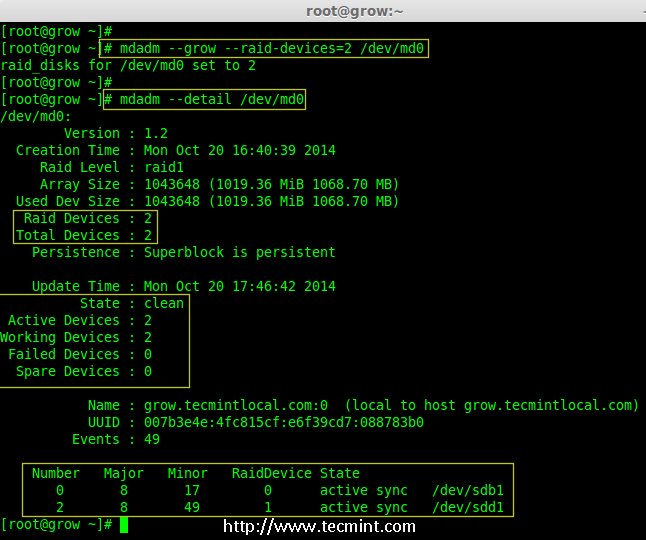Image resolution: width=646 pixels, height=540 pixels.
Task: Click the Raid Devices : 2 line
Action: click(86, 218)
